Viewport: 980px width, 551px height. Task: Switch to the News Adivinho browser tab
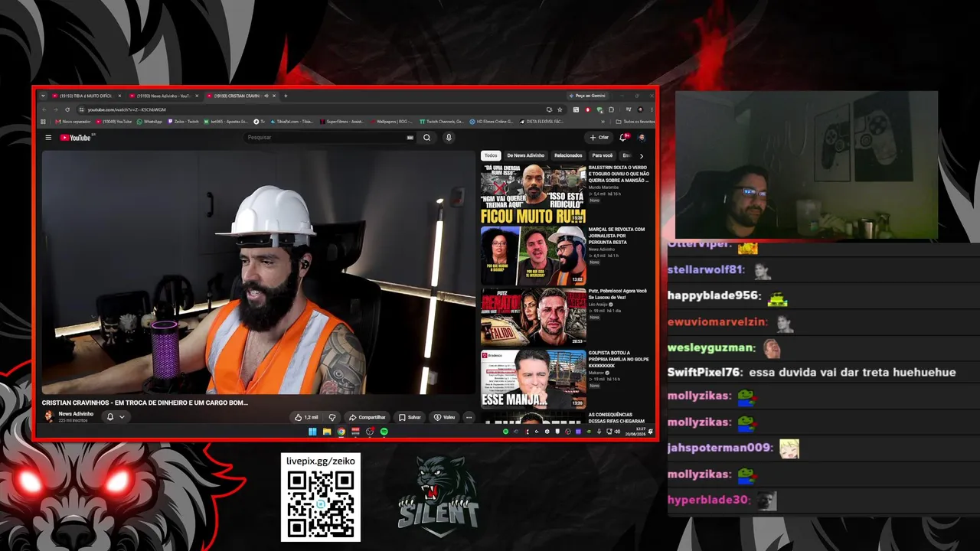click(x=162, y=96)
